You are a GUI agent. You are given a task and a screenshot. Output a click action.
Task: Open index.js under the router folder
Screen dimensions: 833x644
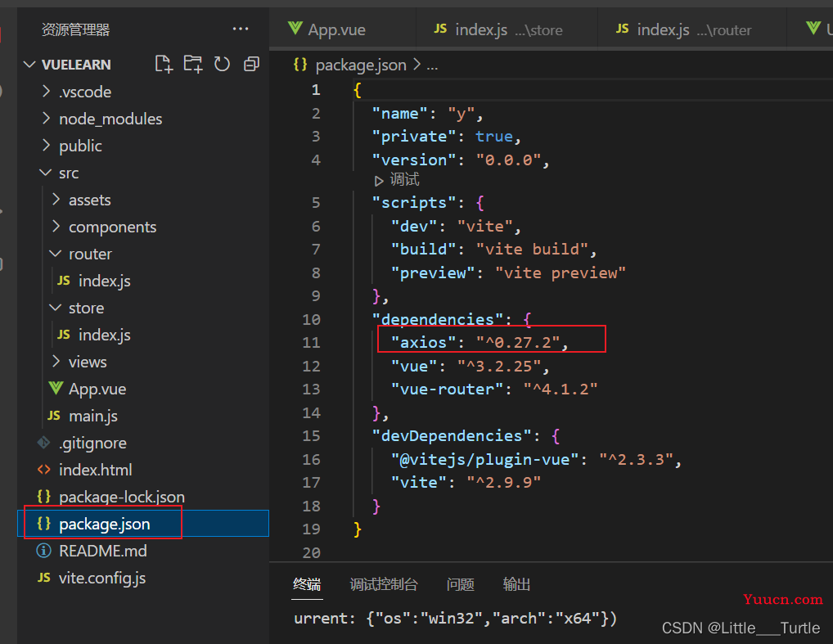(x=104, y=281)
